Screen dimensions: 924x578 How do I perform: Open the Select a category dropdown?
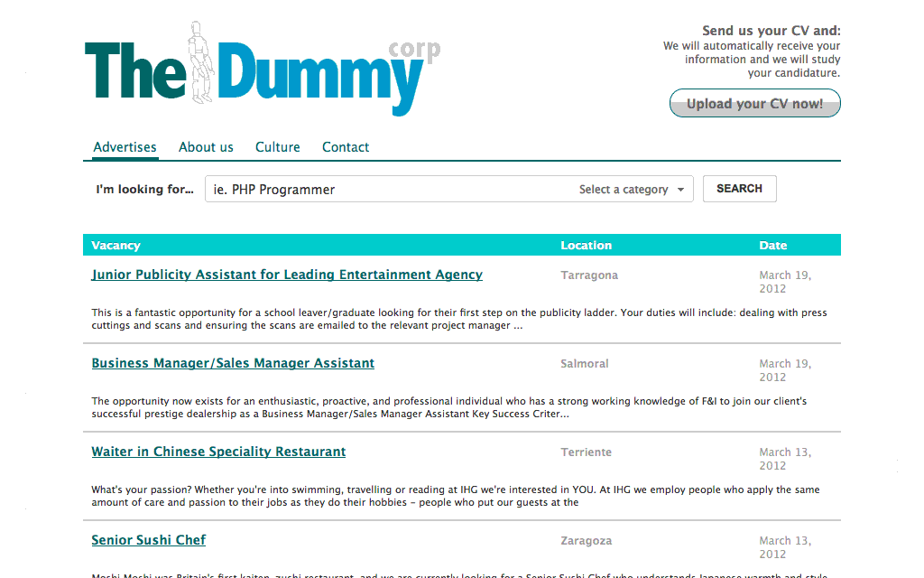pos(632,190)
